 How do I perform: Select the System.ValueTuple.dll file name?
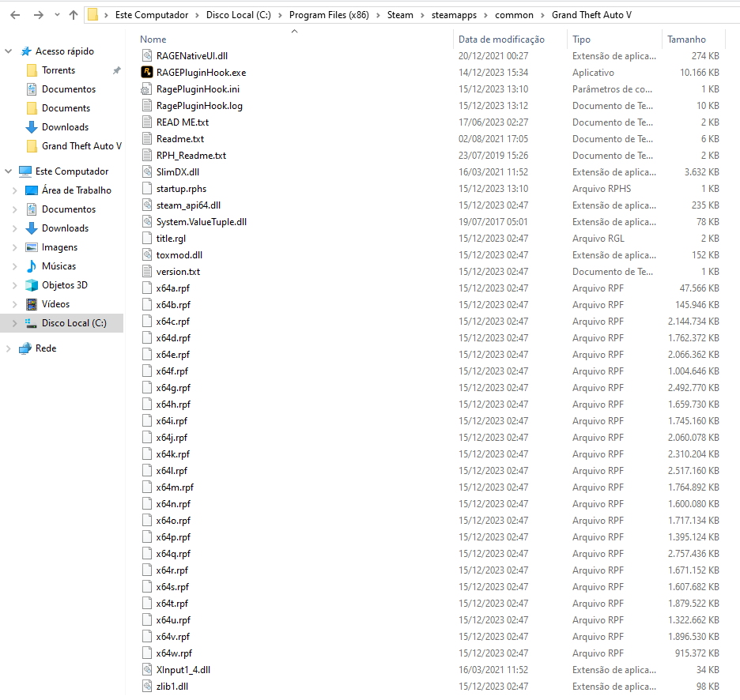click(x=202, y=222)
